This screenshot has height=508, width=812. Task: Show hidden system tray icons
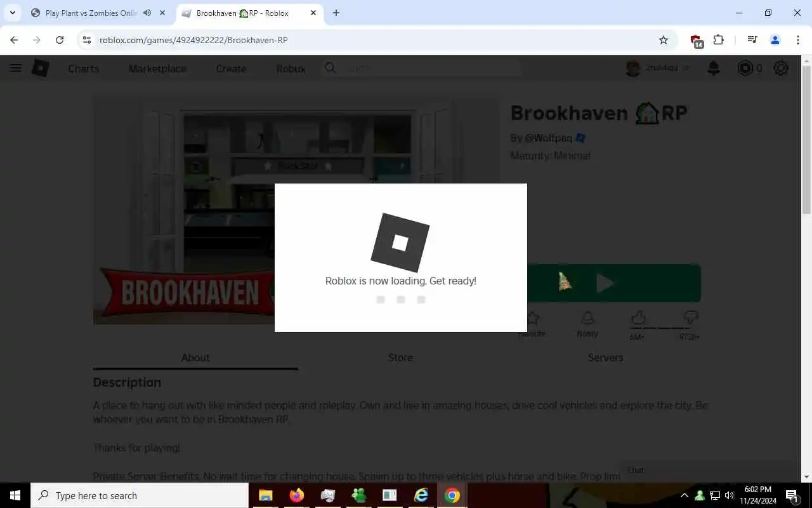(x=684, y=495)
